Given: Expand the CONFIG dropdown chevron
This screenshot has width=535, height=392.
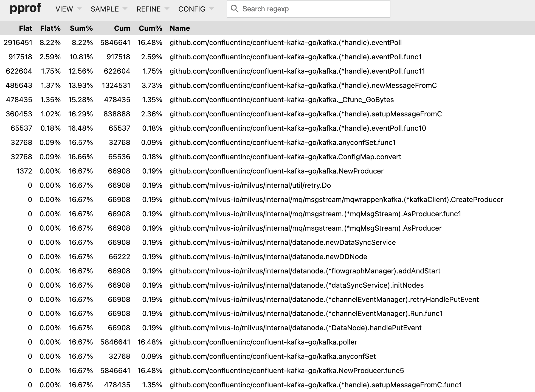Looking at the screenshot, I should coord(212,9).
